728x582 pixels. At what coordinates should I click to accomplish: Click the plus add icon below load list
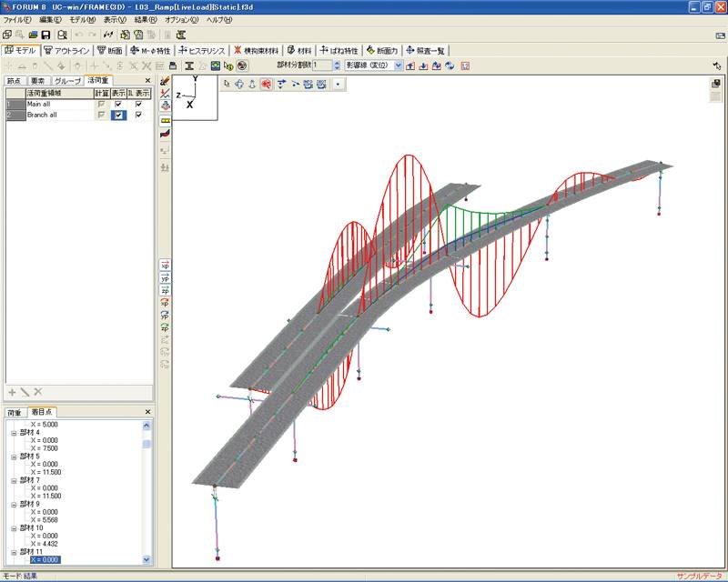point(12,392)
